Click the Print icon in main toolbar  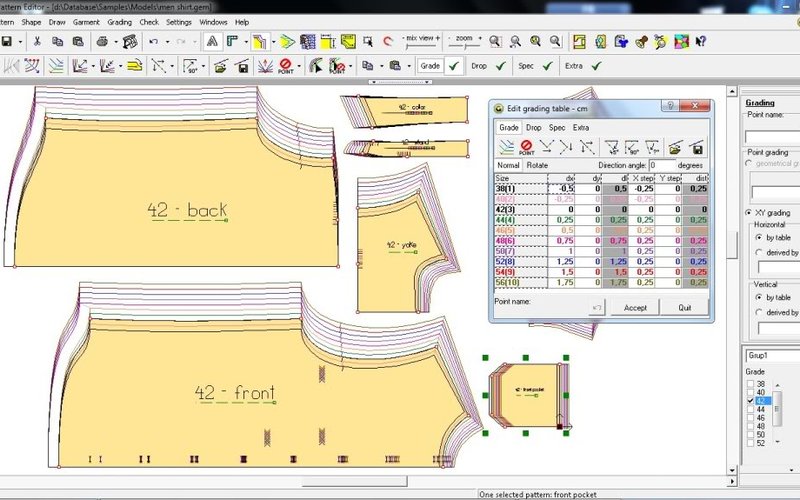(x=102, y=42)
